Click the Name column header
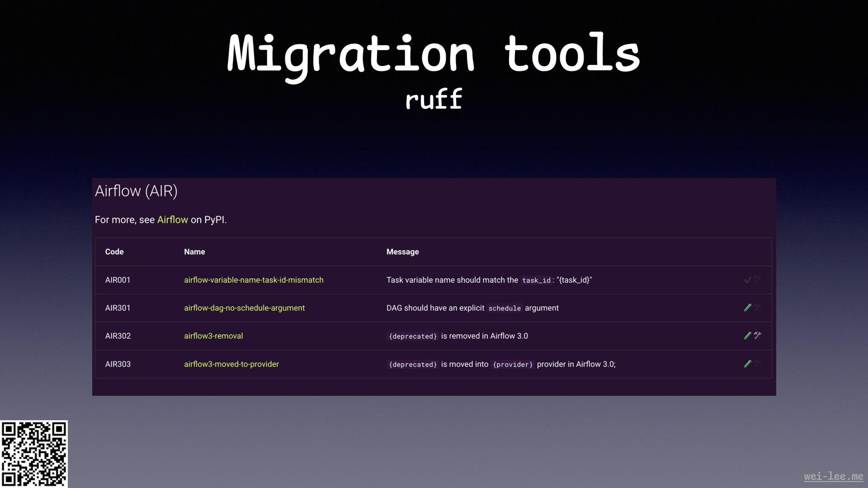 (194, 252)
